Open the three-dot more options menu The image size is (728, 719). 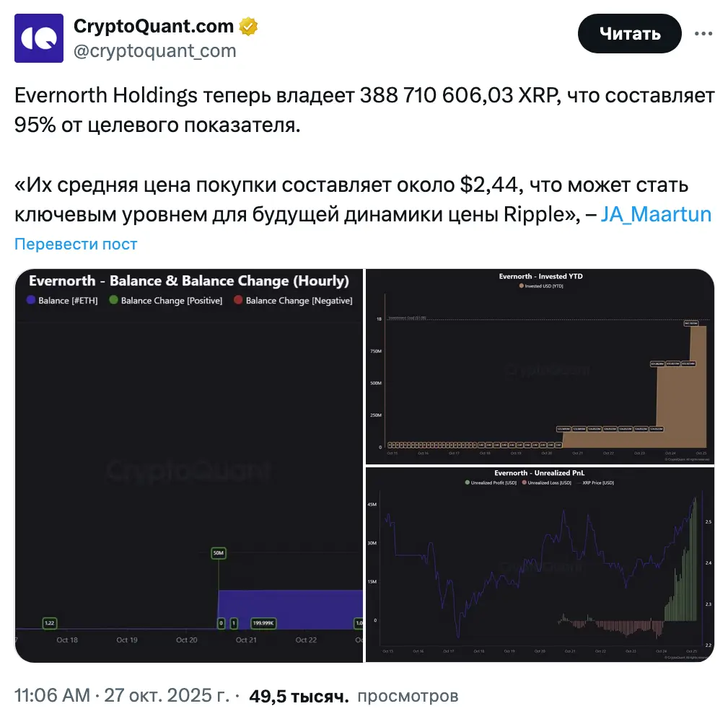pos(703,34)
